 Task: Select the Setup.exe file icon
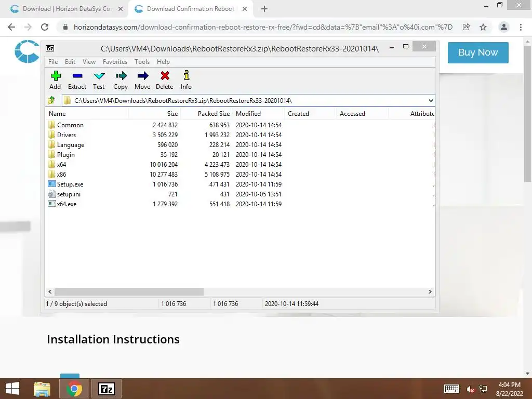(51, 184)
